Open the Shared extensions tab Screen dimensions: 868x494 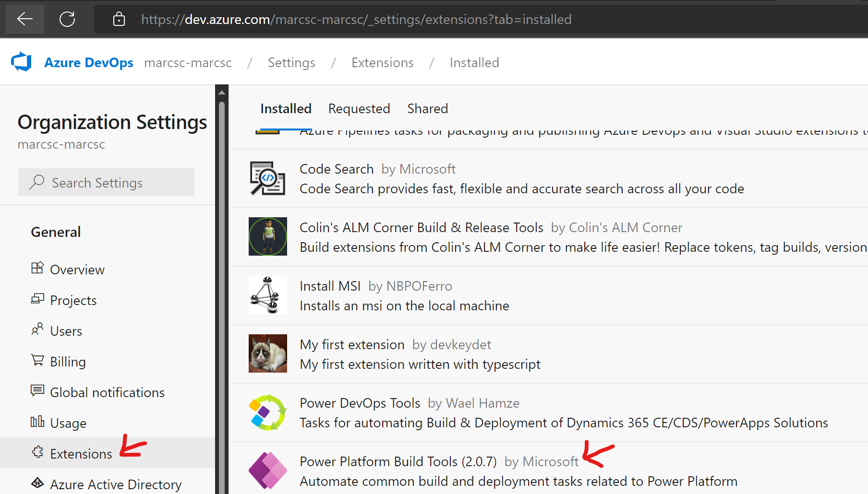[427, 108]
